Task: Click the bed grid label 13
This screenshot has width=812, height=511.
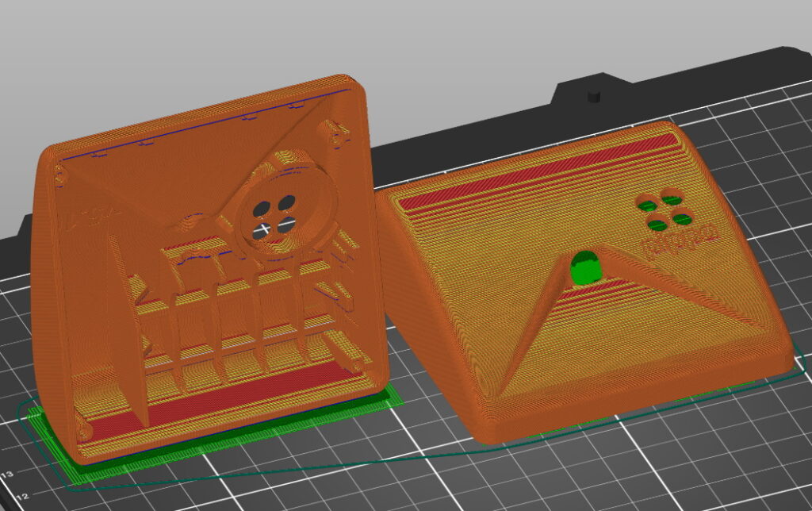Action: (x=8, y=474)
